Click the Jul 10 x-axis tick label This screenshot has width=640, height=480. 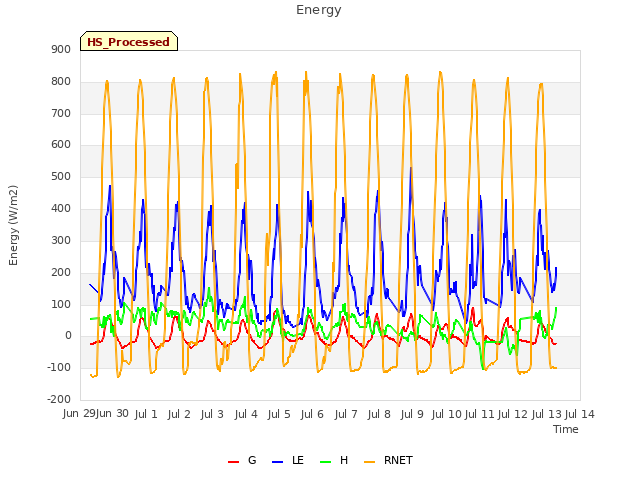pos(446,414)
